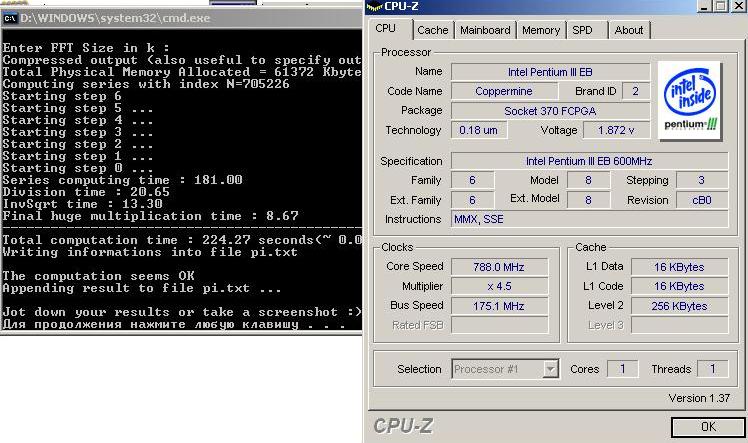748x443 pixels.
Task: Click the 'Series computing time : 181.00' line
Action: [x=123, y=180]
